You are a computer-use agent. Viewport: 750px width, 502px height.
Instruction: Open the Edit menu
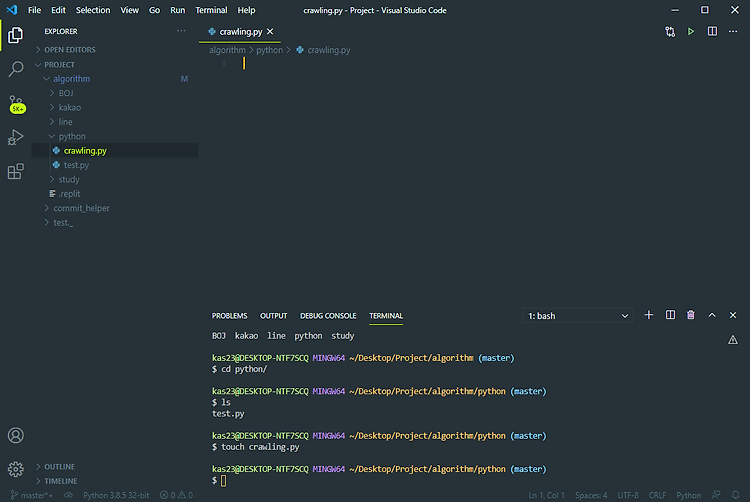(58, 10)
